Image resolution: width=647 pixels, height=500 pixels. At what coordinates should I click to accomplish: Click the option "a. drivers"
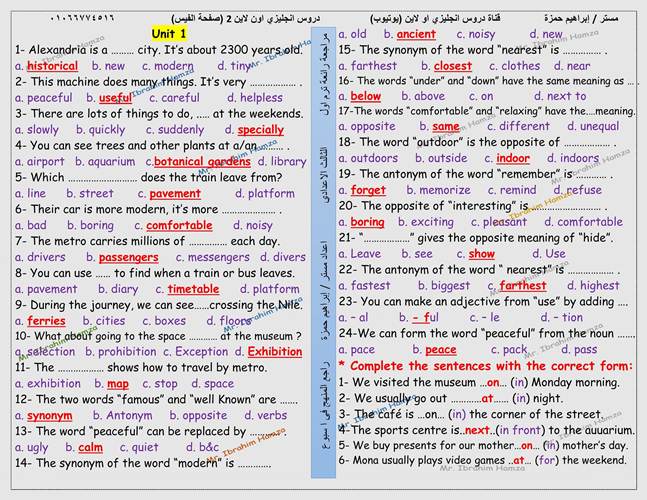coord(40,257)
